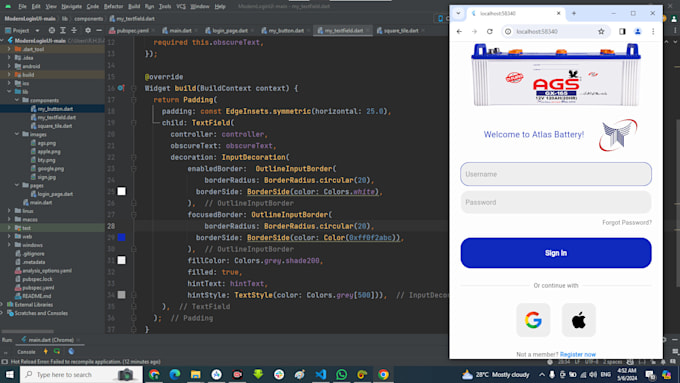This screenshot has height=383, width=680.
Task: Click the Hot Restart icon in Run panel
Action: 57,351
